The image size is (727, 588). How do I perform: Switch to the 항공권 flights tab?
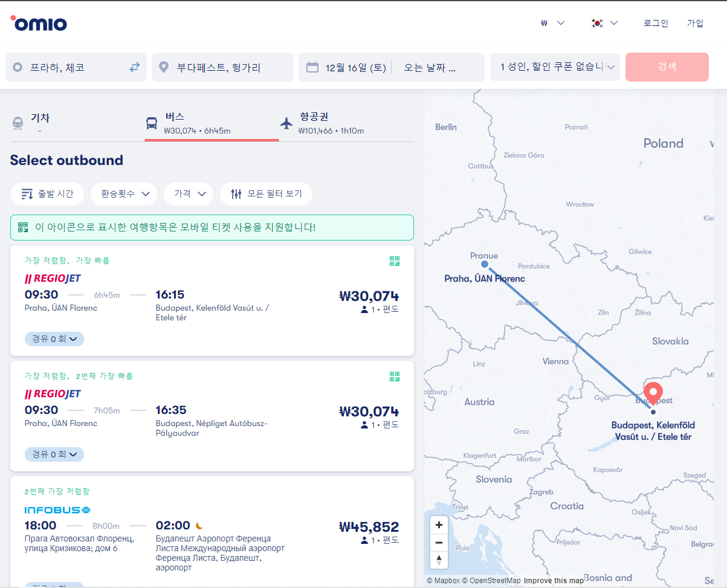346,123
